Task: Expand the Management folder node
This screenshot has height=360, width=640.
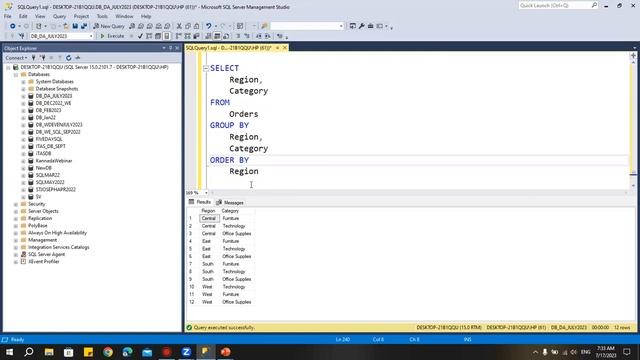Action: (x=16, y=240)
